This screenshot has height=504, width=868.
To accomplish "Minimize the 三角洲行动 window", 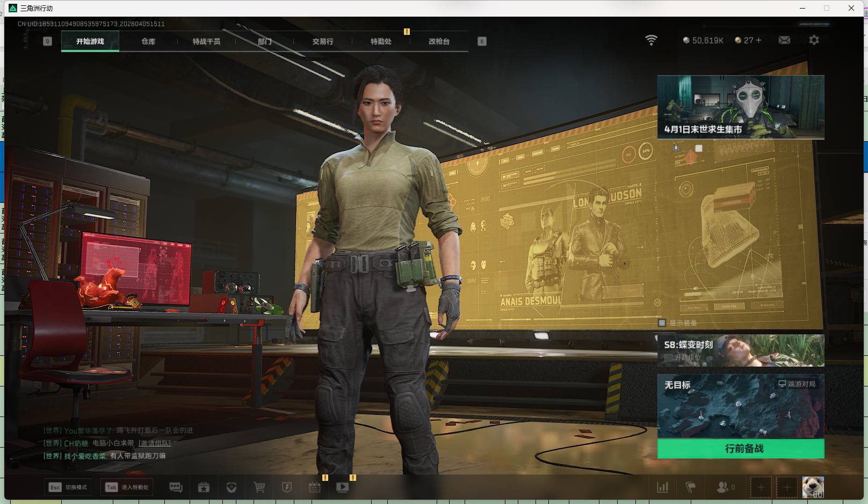I will pos(803,8).
